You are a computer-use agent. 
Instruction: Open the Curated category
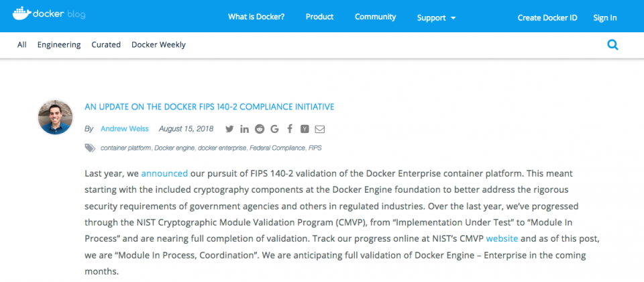pyautogui.click(x=106, y=44)
